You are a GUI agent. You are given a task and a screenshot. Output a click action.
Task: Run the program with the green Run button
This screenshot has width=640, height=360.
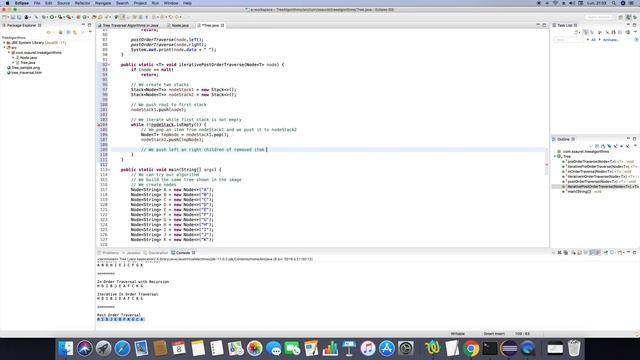click(52, 17)
